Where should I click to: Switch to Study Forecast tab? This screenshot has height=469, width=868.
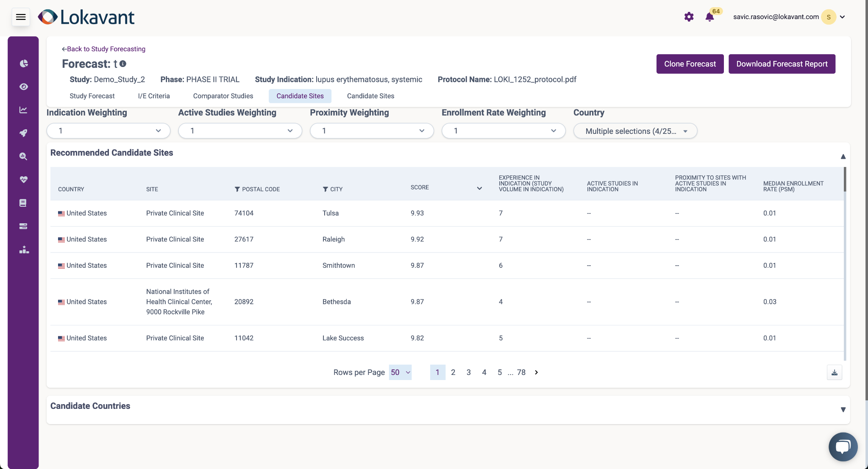pos(92,96)
